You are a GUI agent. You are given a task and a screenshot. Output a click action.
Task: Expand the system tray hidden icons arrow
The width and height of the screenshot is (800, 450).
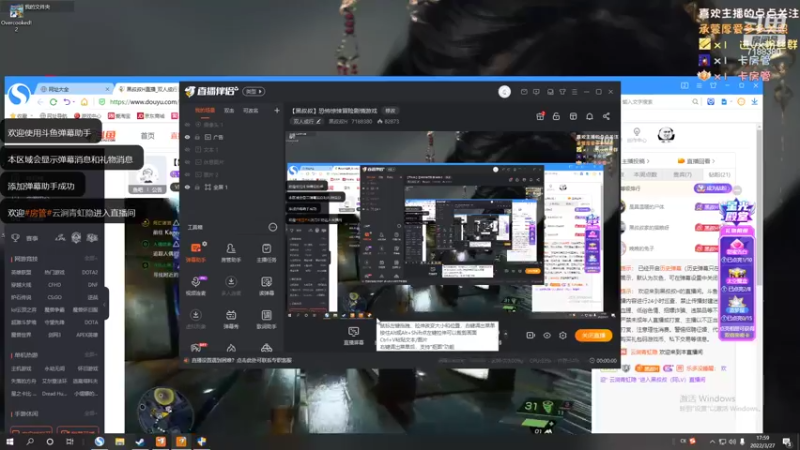(x=712, y=441)
